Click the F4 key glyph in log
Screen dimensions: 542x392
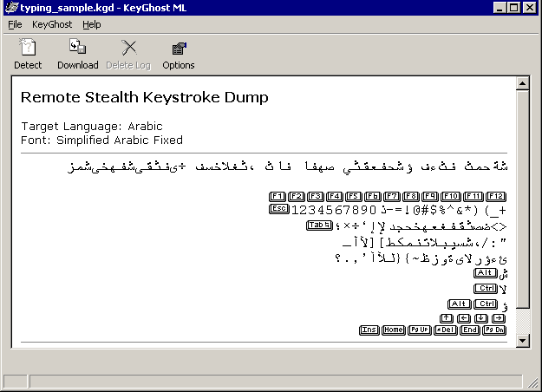(335, 197)
